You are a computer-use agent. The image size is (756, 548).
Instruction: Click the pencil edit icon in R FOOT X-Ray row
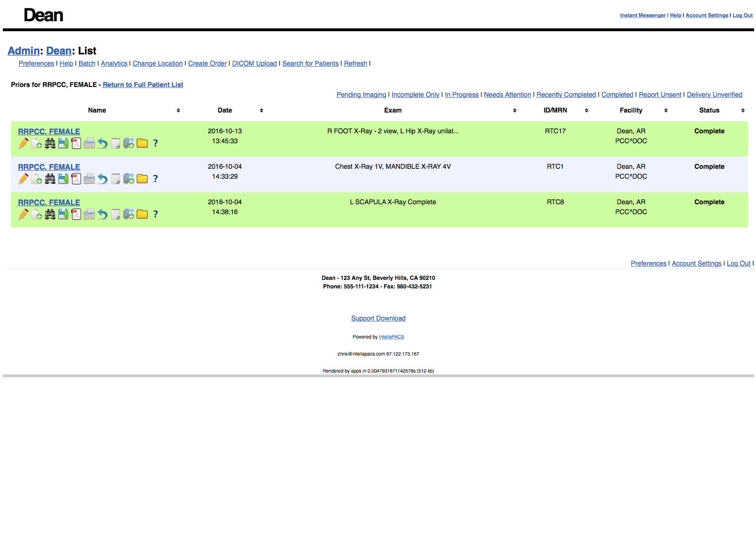click(23, 143)
